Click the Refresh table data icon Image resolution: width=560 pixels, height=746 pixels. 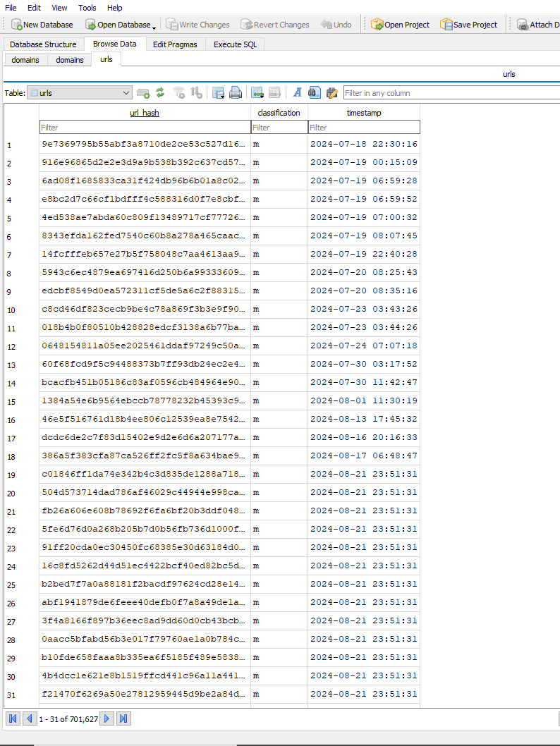160,93
